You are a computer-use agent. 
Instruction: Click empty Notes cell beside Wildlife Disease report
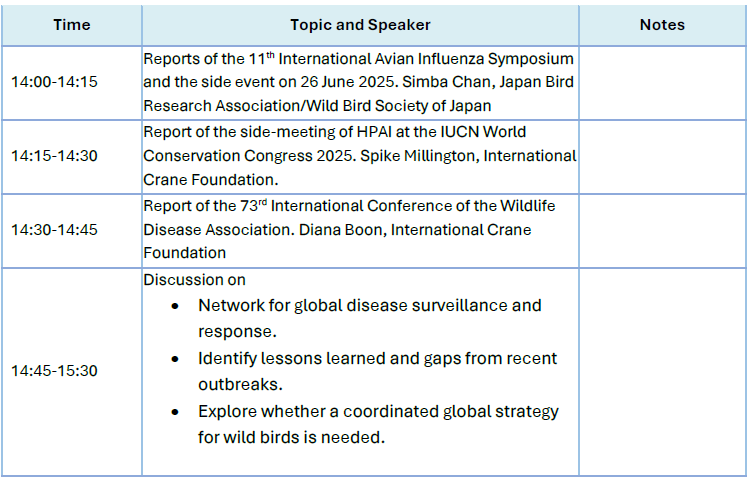pos(662,230)
